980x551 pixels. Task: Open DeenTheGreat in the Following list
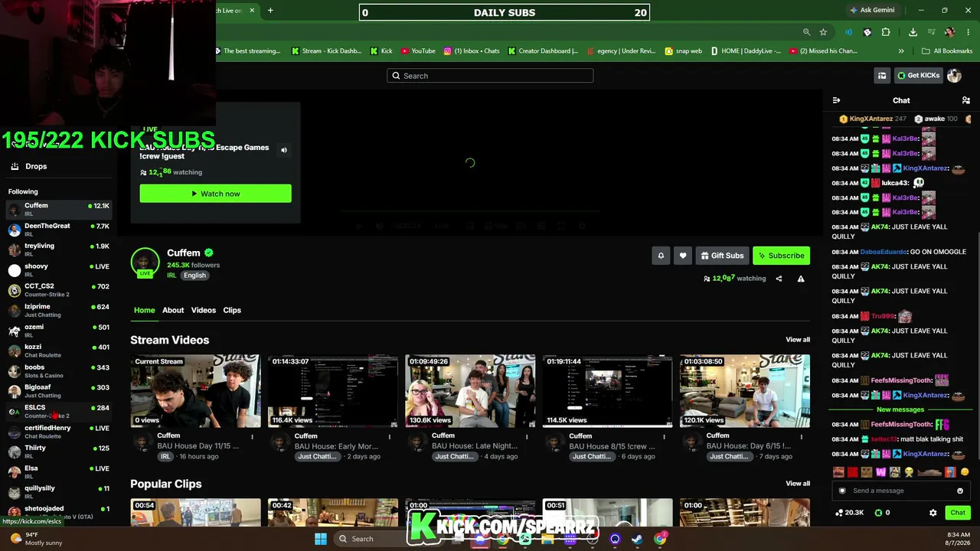click(x=60, y=230)
